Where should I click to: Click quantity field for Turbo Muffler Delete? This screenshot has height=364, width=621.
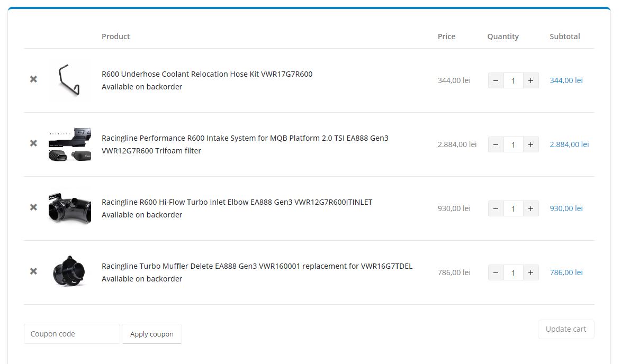[514, 273]
